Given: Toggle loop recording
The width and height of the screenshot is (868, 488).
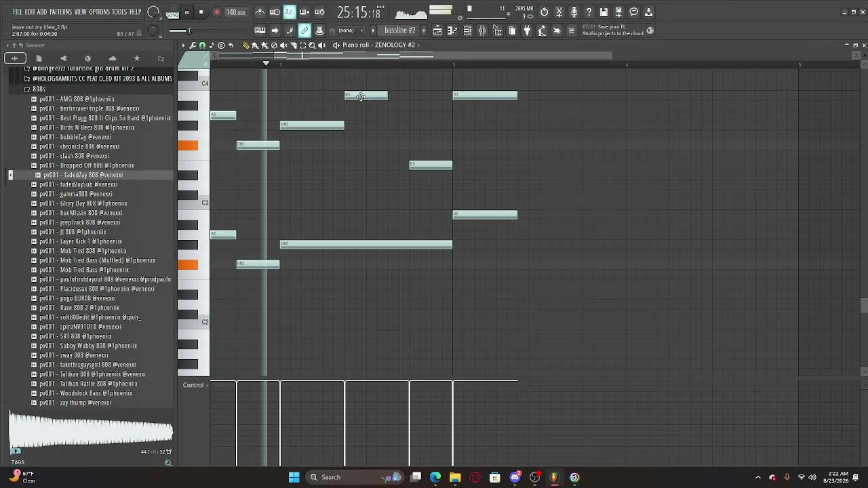Looking at the screenshot, I should pos(319,12).
